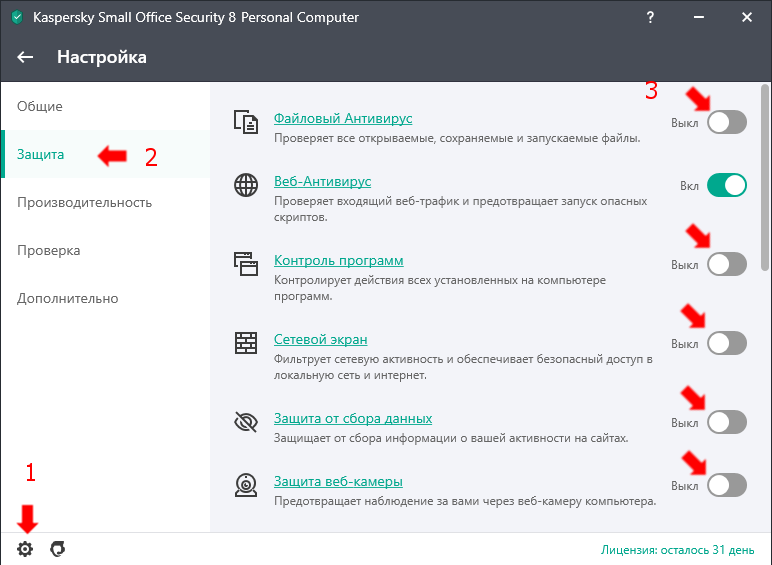Enable the Файловый Антивирус toggle

[x=727, y=122]
